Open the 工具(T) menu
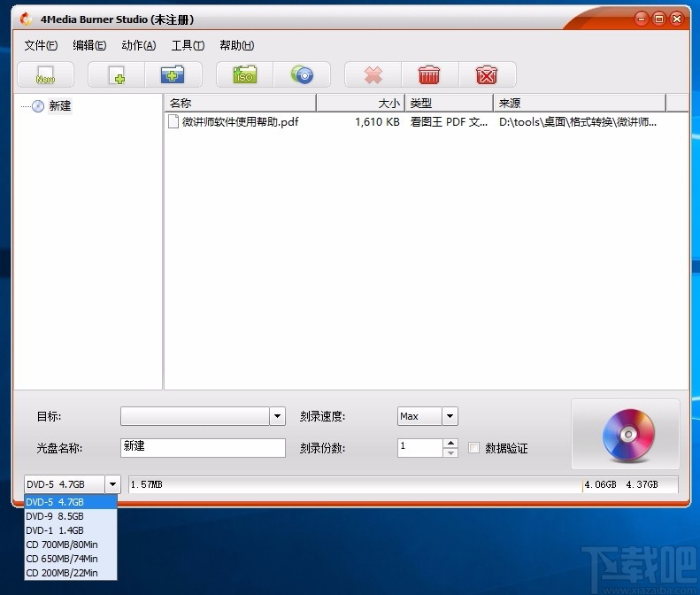700x595 pixels. (x=188, y=45)
